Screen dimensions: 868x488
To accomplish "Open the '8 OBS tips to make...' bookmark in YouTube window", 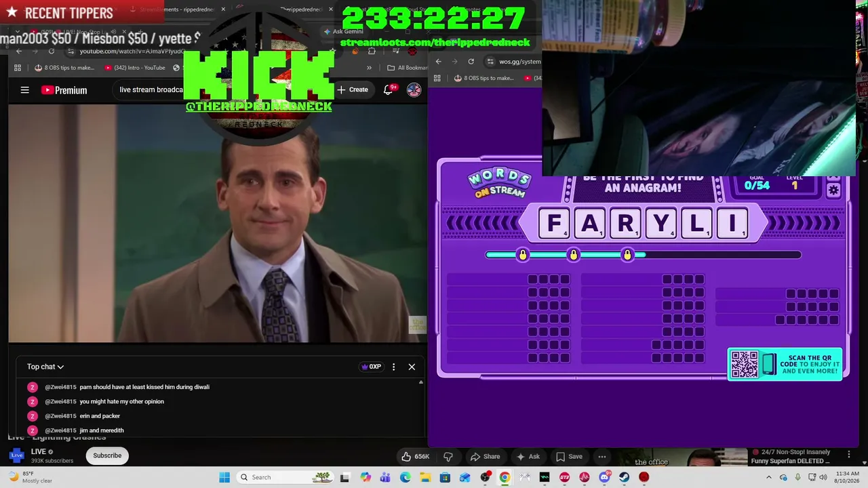I will click(64, 68).
